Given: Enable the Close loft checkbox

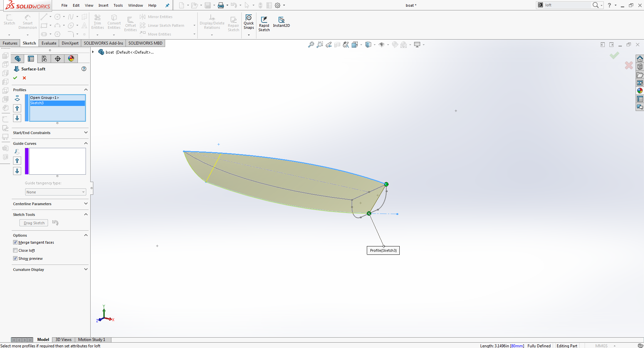Looking at the screenshot, I should (15, 250).
